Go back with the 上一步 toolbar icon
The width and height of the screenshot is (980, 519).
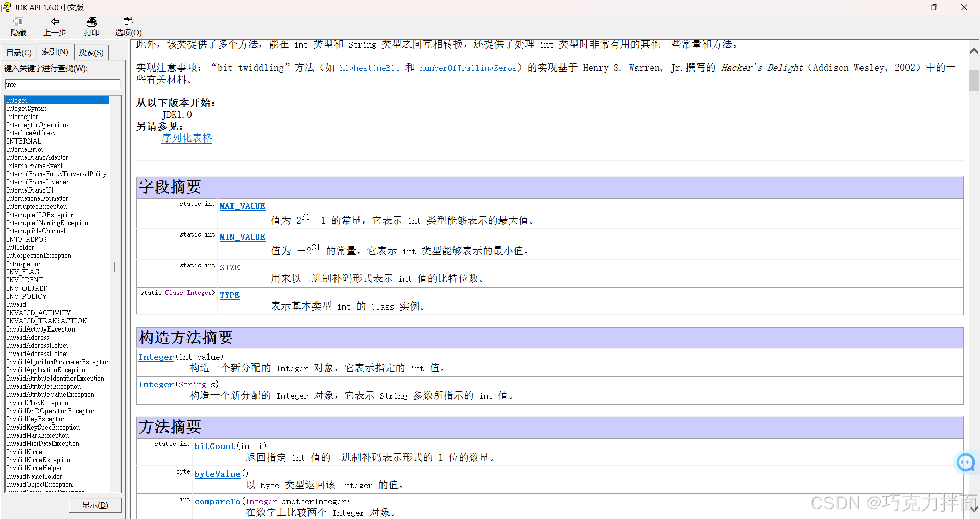coord(55,26)
